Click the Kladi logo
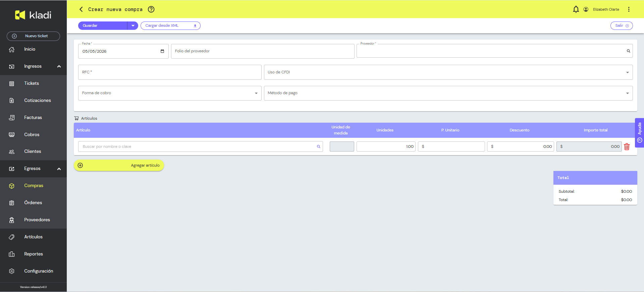 click(x=33, y=15)
